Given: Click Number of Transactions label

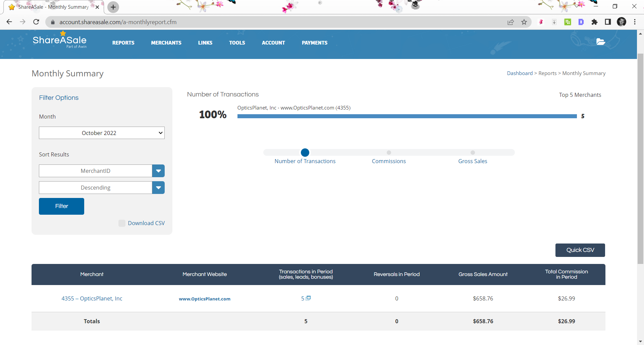Looking at the screenshot, I should pos(305,161).
